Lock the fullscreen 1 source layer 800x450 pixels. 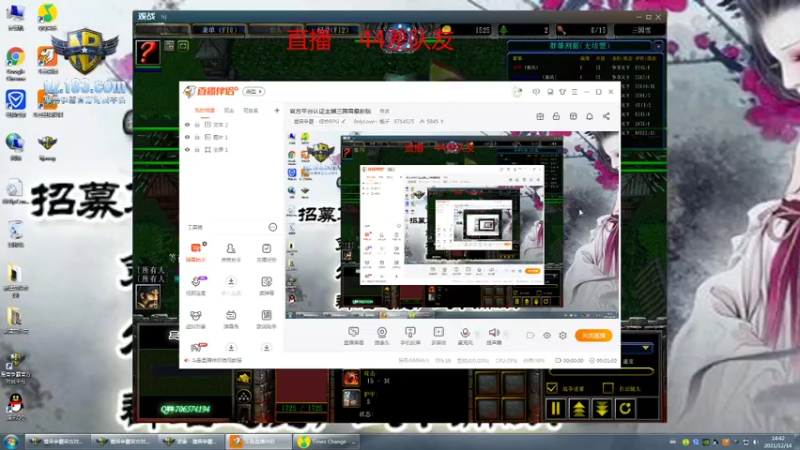coord(197,149)
